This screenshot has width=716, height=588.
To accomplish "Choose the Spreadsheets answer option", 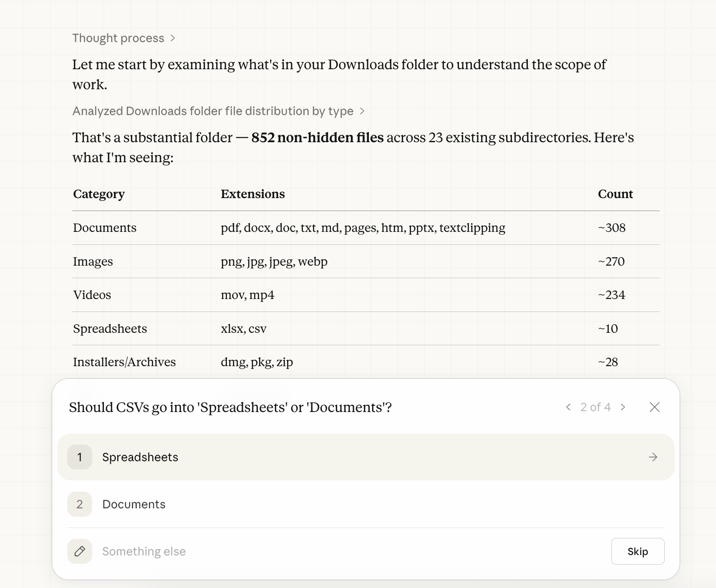I will (x=140, y=457).
